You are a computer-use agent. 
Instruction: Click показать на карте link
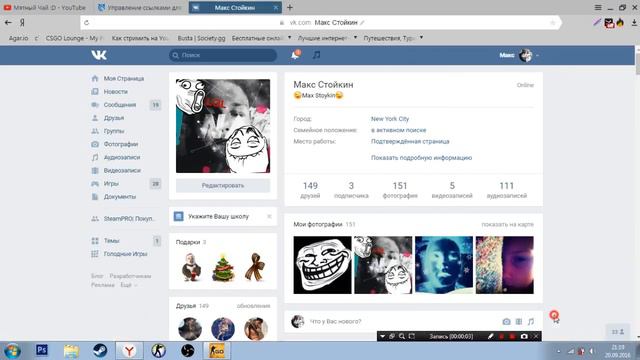pos(507,224)
